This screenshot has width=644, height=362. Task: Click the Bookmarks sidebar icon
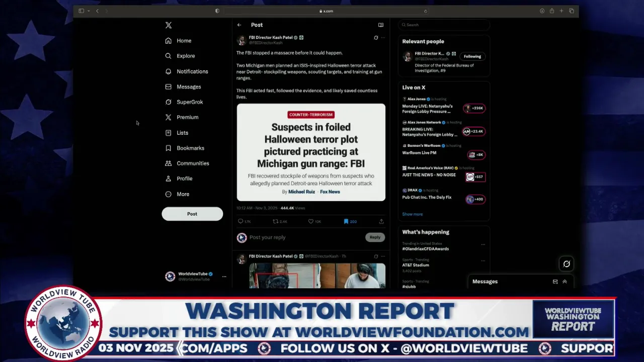(x=169, y=148)
